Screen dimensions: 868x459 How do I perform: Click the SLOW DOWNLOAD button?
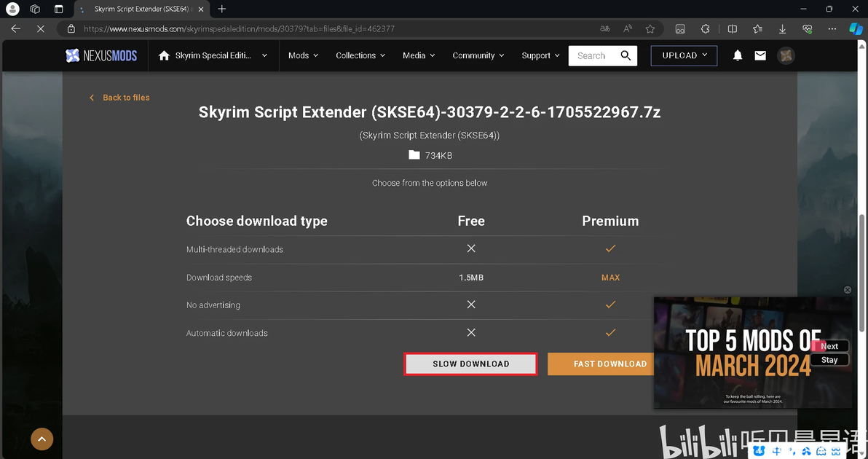470,364
